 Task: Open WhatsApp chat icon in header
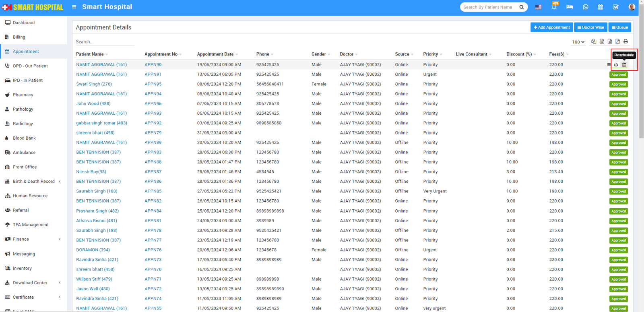click(585, 7)
